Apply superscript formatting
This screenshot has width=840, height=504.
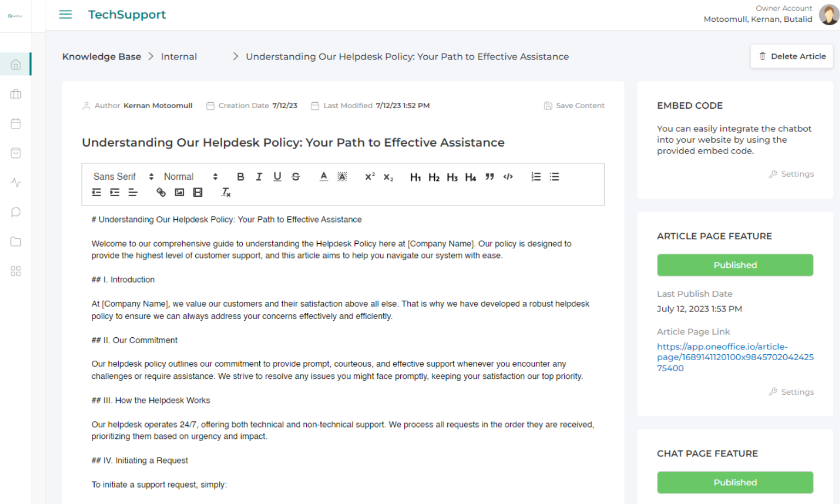pos(370,177)
